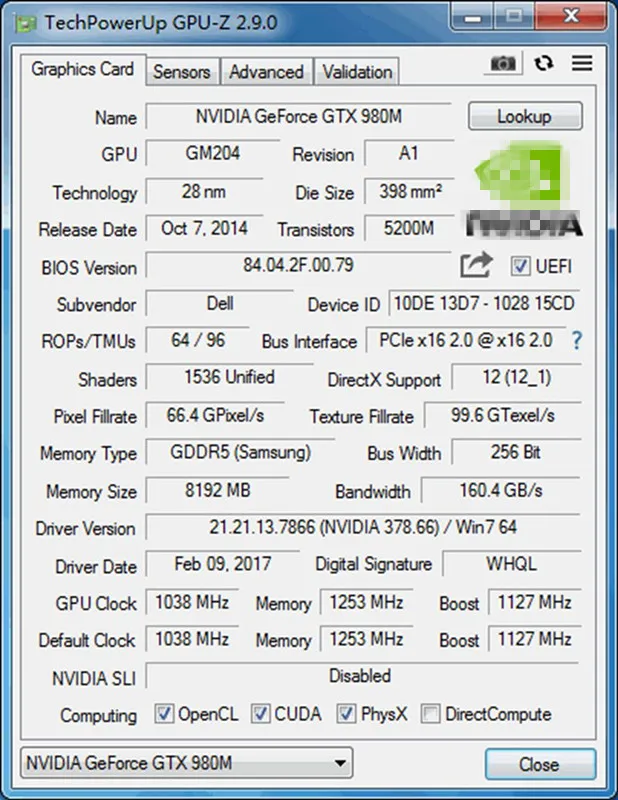The height and width of the screenshot is (800, 618).
Task: Click the BIOS export share icon
Action: coord(476,265)
